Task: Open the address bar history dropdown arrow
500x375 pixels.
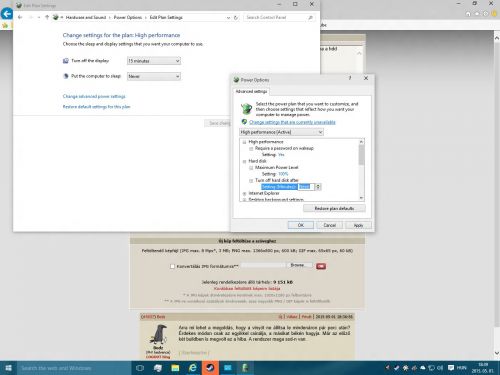Action: (x=228, y=17)
